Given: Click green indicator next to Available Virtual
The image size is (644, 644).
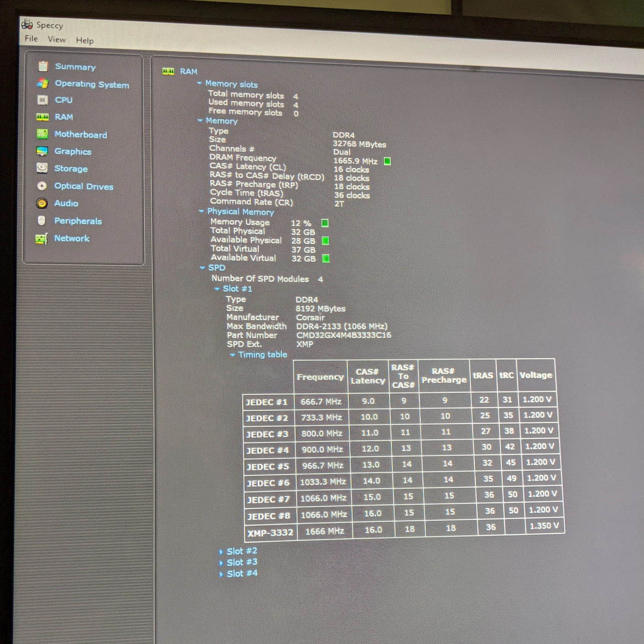Looking at the screenshot, I should 326,258.
